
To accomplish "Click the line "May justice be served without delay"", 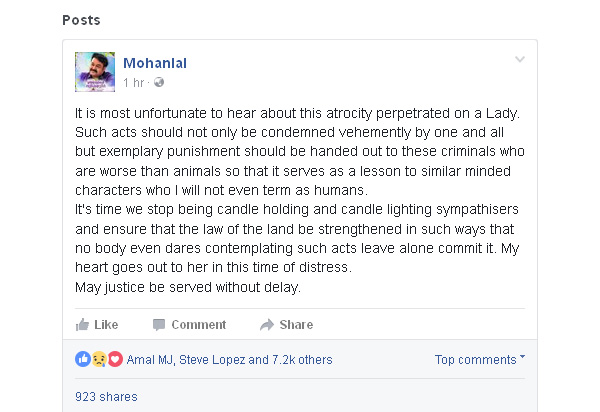I will (x=188, y=289).
